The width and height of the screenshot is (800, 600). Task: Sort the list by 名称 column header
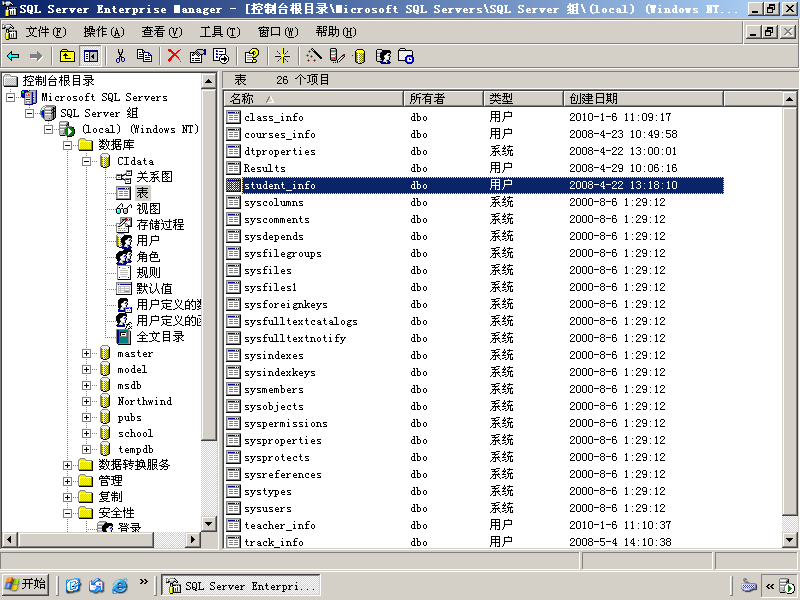click(x=314, y=98)
